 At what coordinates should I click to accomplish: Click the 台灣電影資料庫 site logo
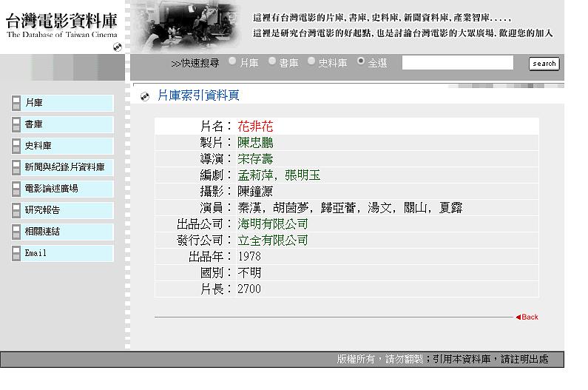61,26
